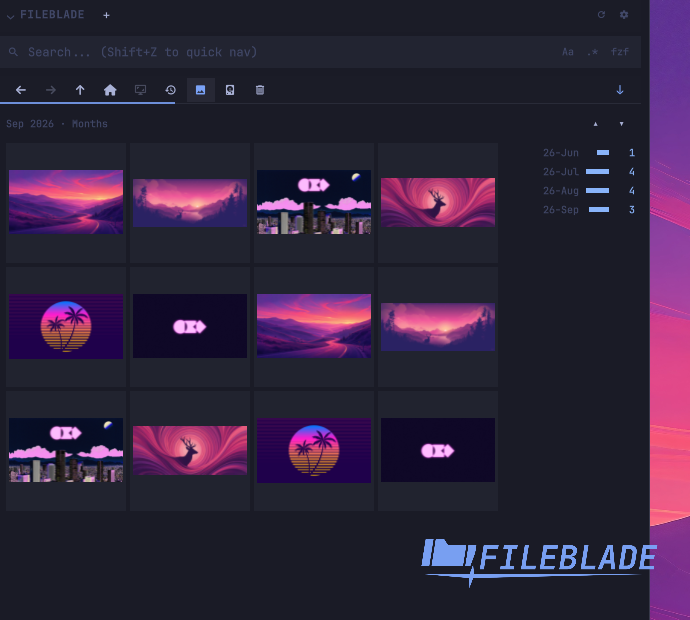Click the down triangle sort arrow
Viewport: 690px width, 620px height.
click(621, 124)
